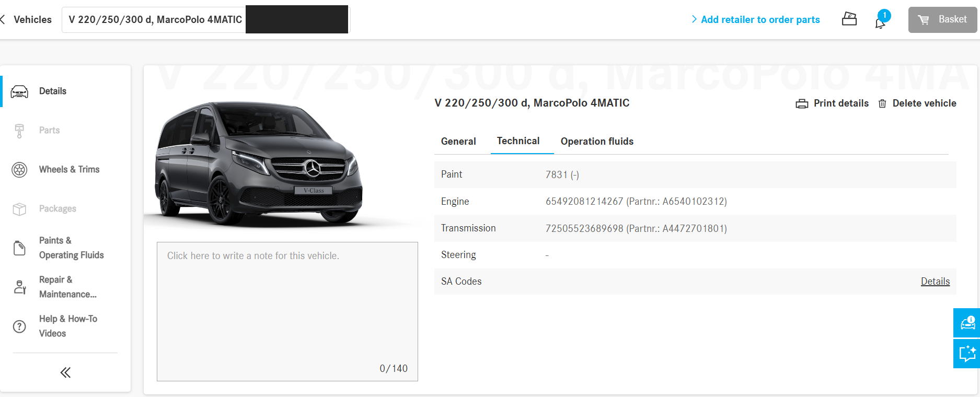Screen dimensions: 980x397
Task: Click Delete vehicle button
Action: point(918,103)
